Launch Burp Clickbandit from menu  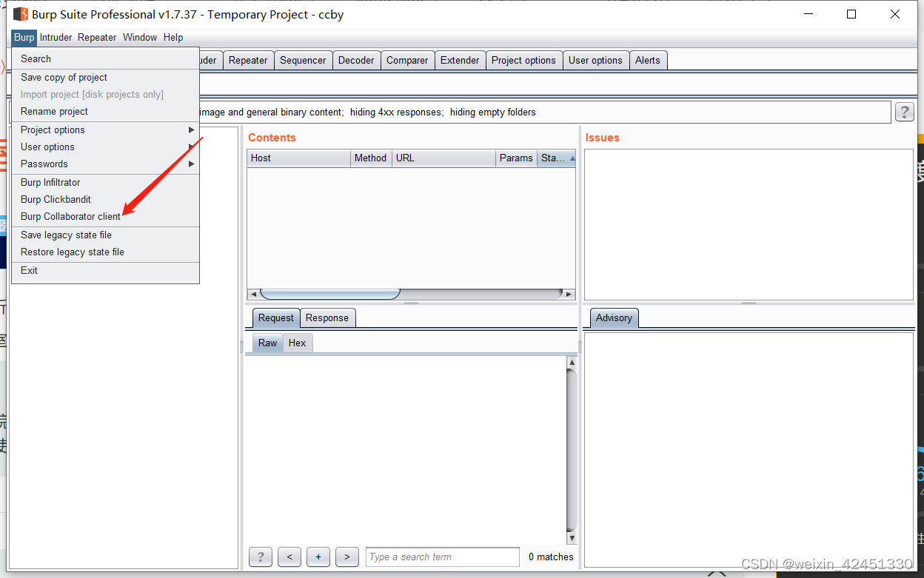point(105,199)
